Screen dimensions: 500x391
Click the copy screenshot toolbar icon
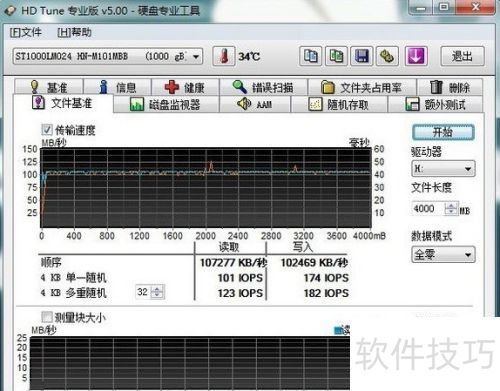[336, 56]
